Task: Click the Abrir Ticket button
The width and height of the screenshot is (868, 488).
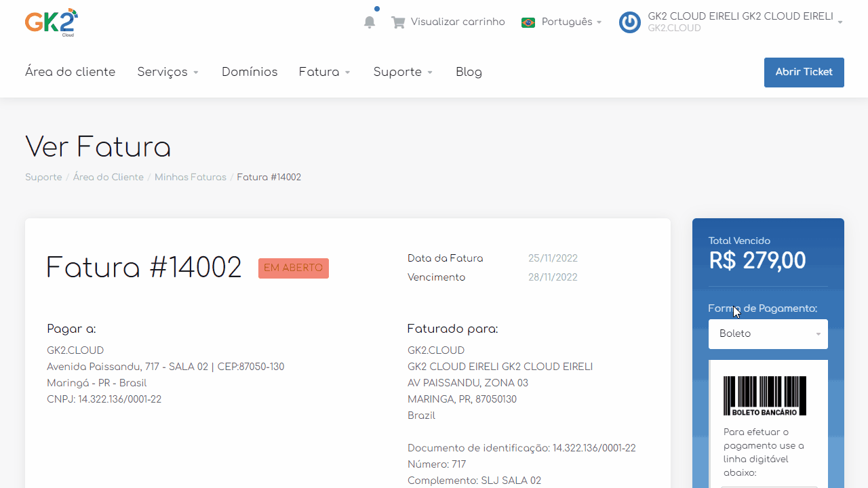Action: coord(804,73)
